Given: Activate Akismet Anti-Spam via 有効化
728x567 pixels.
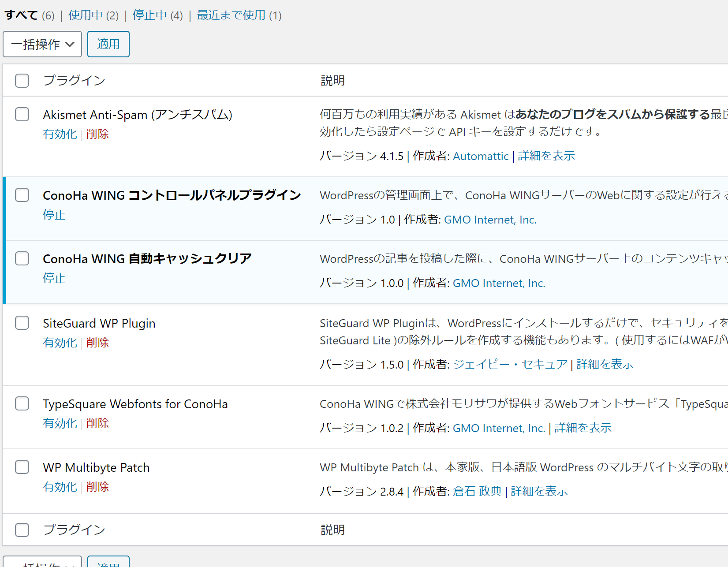Looking at the screenshot, I should pos(60,134).
